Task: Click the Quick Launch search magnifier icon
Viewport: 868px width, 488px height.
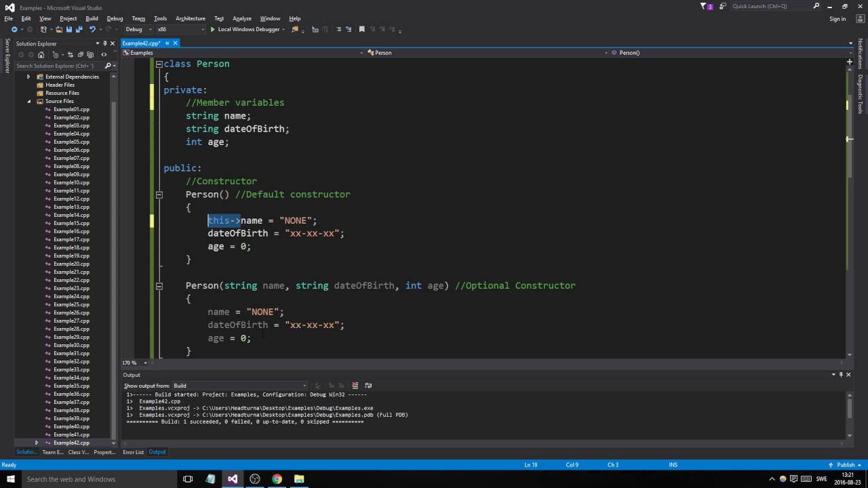Action: tap(816, 6)
